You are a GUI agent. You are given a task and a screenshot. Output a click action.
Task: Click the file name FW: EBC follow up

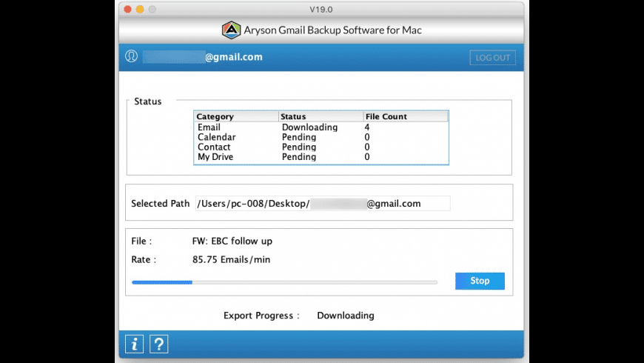pos(232,241)
